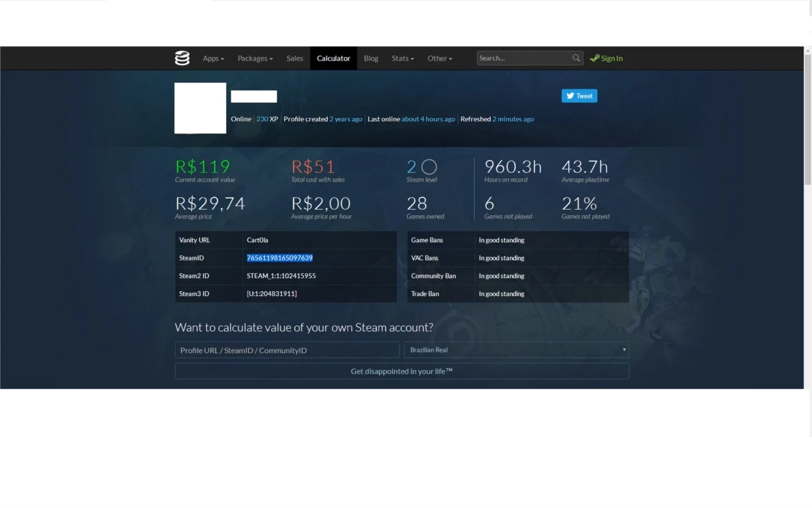Click the Get disappointed in your life button
Screen dimensions: 812x508
coord(402,372)
